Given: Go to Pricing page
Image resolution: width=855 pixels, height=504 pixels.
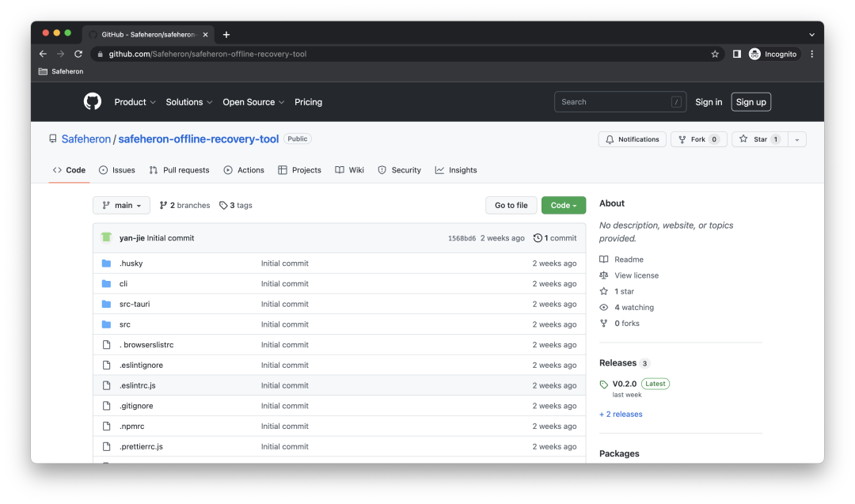Looking at the screenshot, I should tap(308, 102).
